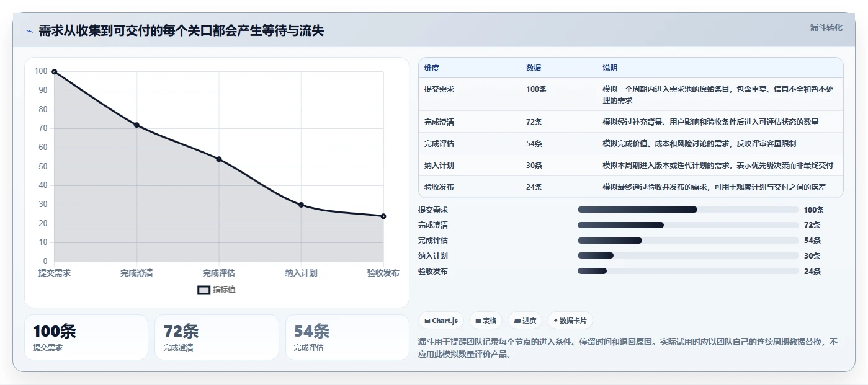Click the lightning icon beside the panel title

point(29,31)
